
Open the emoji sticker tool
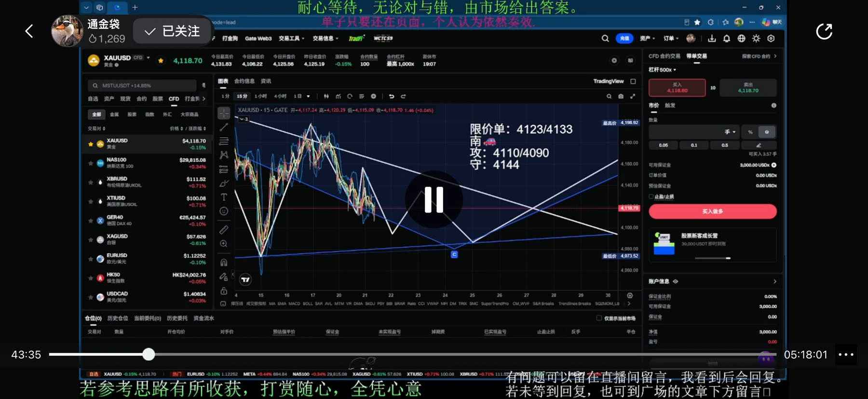[x=224, y=211]
